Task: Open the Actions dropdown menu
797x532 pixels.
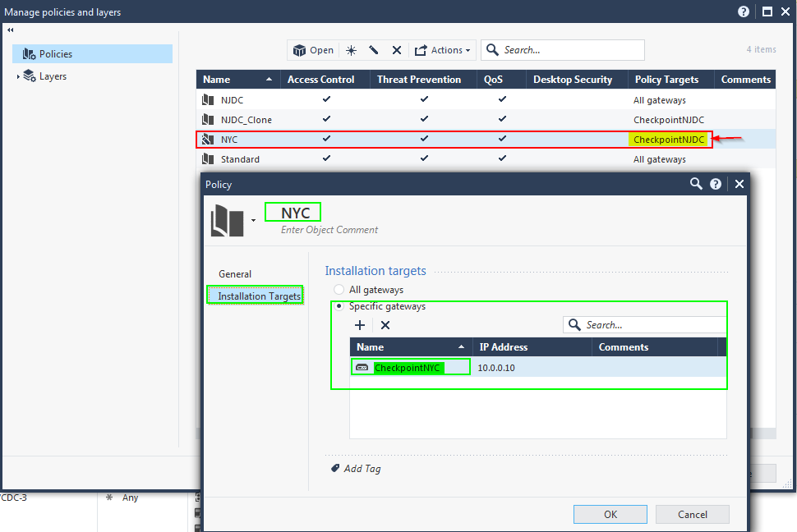Action: 443,50
